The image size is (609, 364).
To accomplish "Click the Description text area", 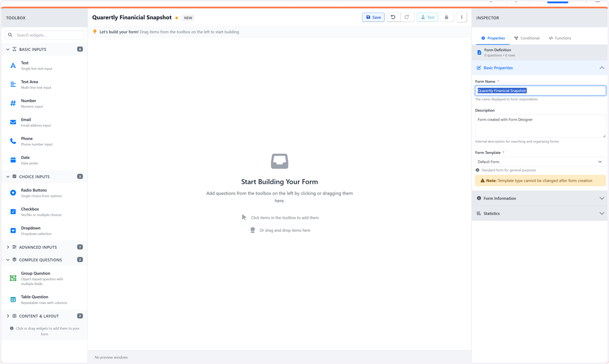I will (540, 126).
